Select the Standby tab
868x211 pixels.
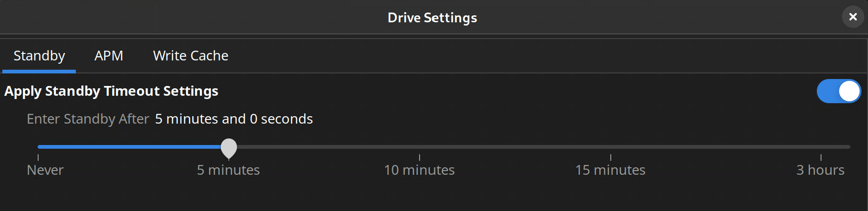pos(39,56)
